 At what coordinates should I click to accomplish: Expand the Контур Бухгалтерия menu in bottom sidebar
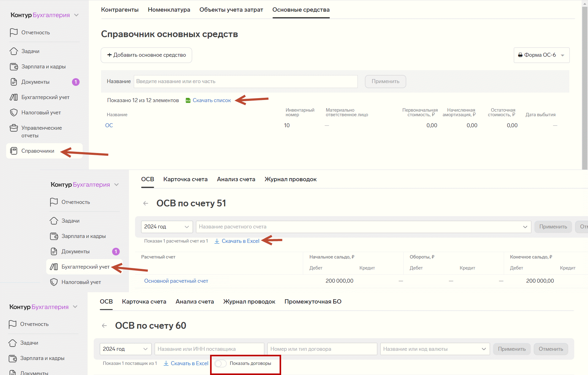[x=75, y=307]
